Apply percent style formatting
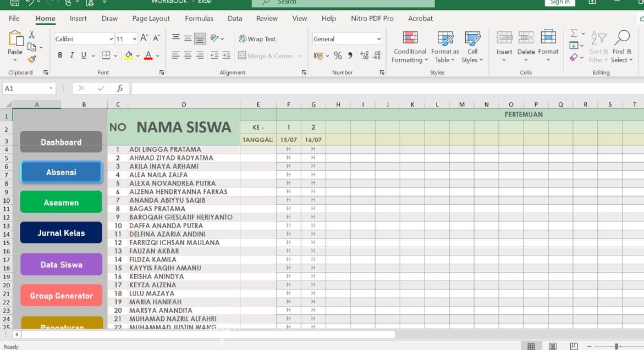The width and height of the screenshot is (644, 350). point(338,56)
